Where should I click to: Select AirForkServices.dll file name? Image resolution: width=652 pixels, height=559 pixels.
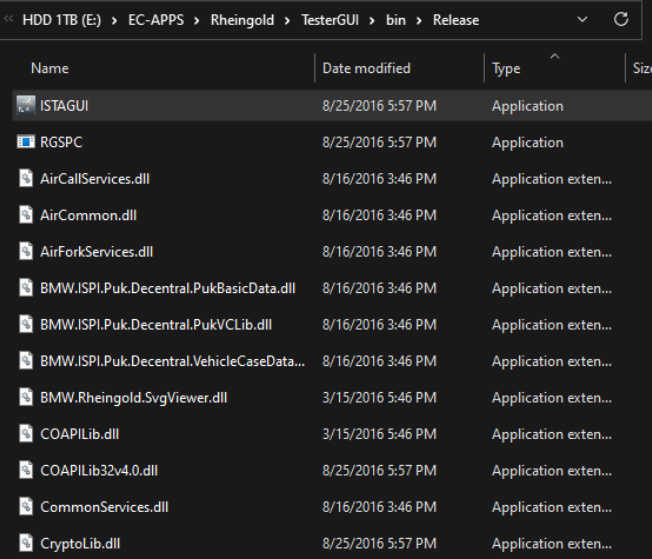[x=96, y=252]
